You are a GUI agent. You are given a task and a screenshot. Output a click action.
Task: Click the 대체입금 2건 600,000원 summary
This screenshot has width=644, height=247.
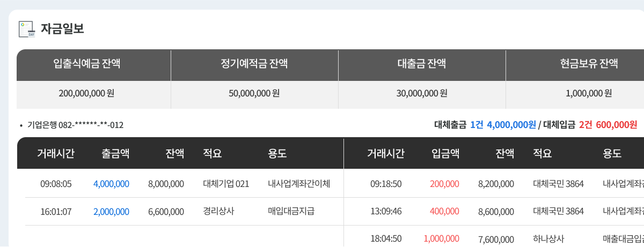(590, 125)
